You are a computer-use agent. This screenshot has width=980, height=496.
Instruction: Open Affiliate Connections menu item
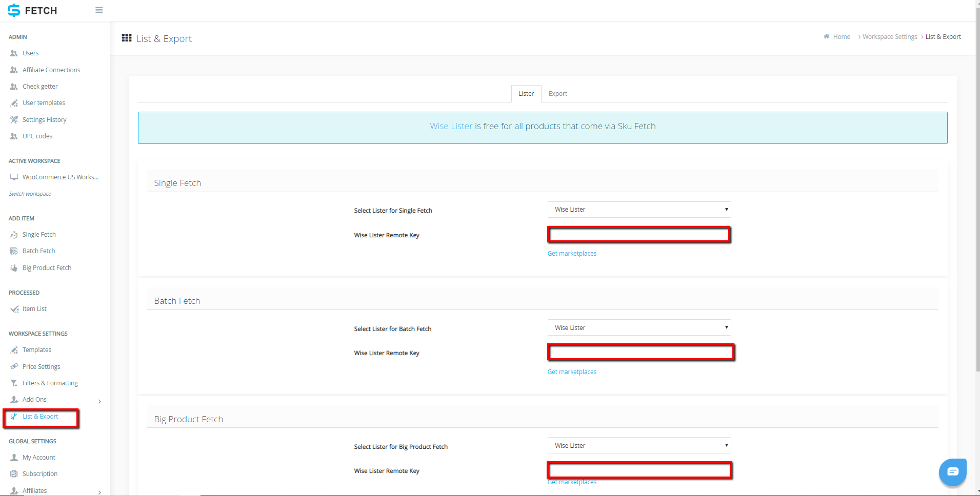pyautogui.click(x=51, y=70)
